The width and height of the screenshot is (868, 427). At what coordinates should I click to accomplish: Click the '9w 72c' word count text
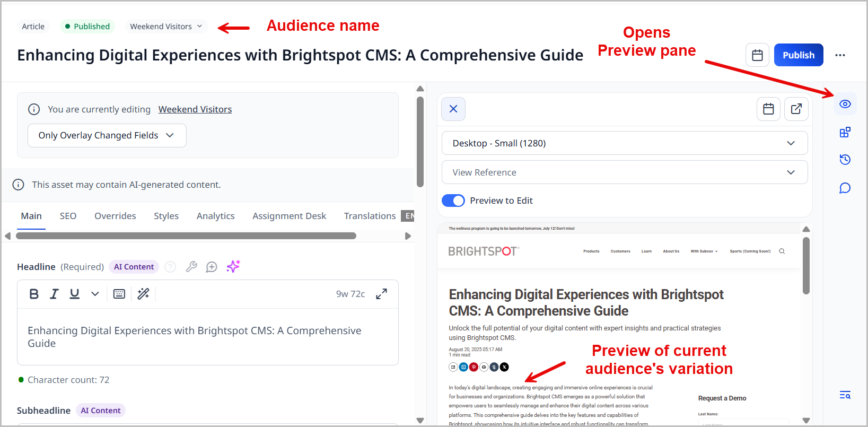[x=350, y=294]
